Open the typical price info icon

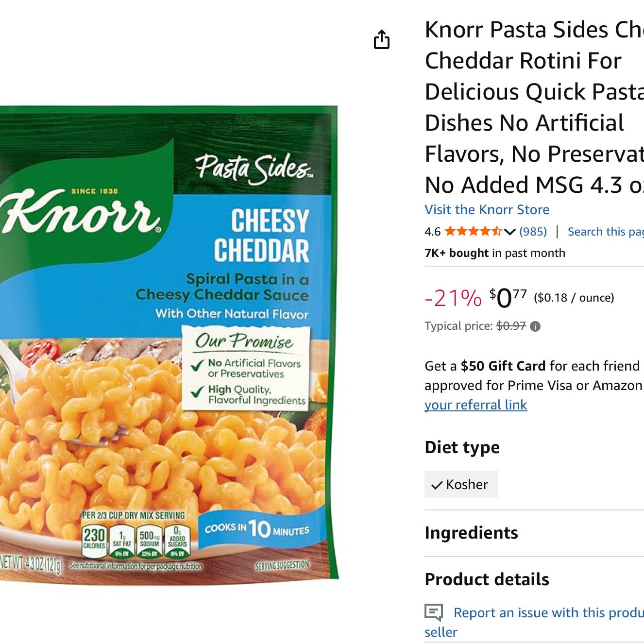(535, 326)
